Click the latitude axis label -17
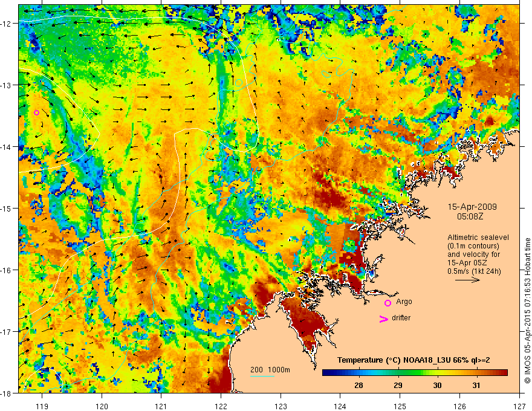The height and width of the screenshot is (411, 532). [x=7, y=331]
